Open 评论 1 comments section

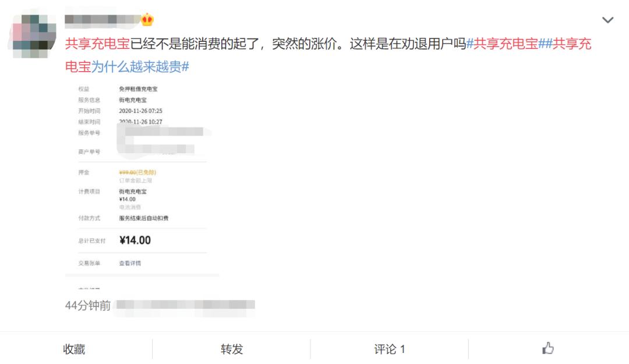click(x=389, y=349)
